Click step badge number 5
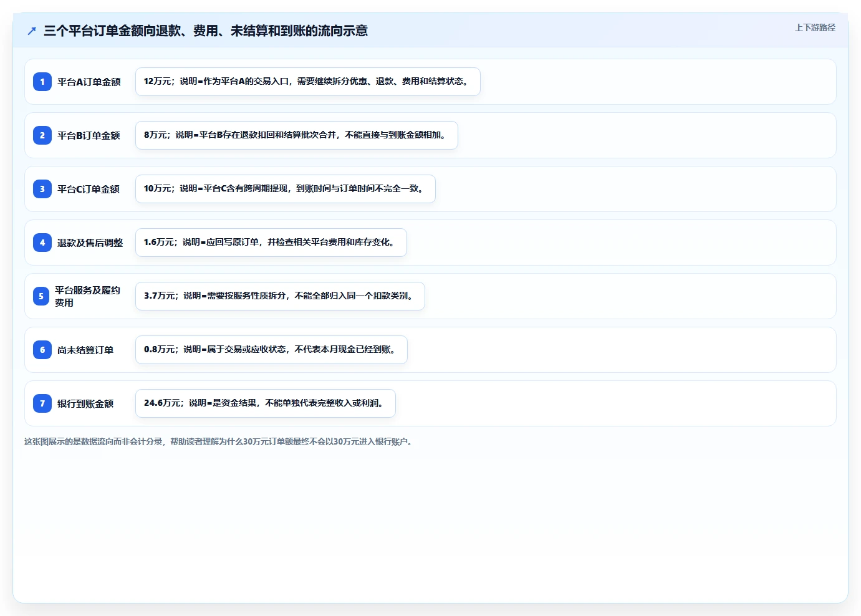861x616 pixels. pyautogui.click(x=41, y=296)
